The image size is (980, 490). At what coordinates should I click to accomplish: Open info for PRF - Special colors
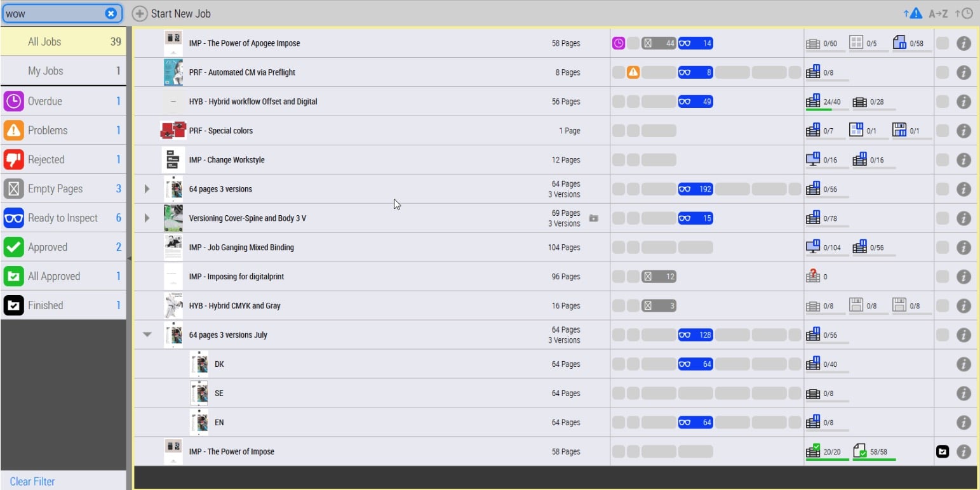(963, 131)
